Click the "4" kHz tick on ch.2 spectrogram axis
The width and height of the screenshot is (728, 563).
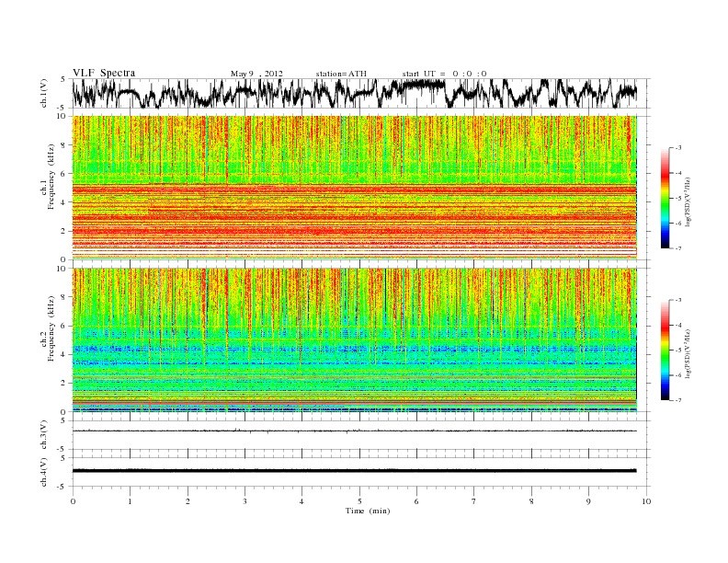64,354
